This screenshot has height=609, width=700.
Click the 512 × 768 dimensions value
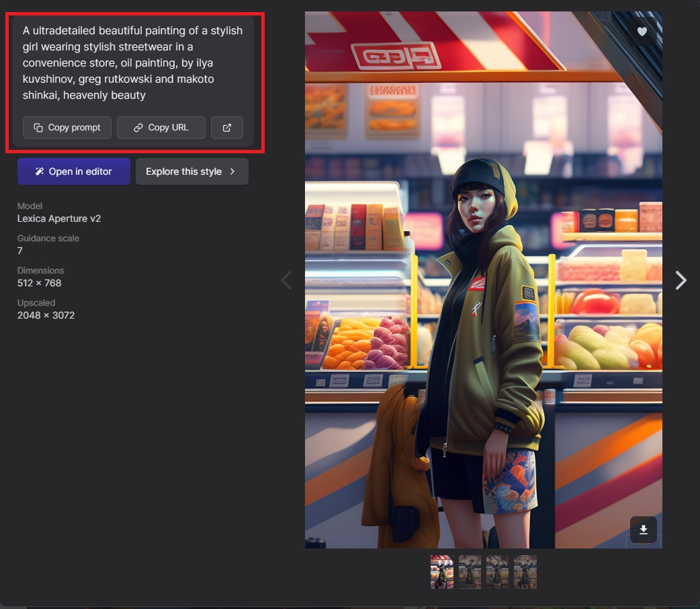[x=39, y=283]
